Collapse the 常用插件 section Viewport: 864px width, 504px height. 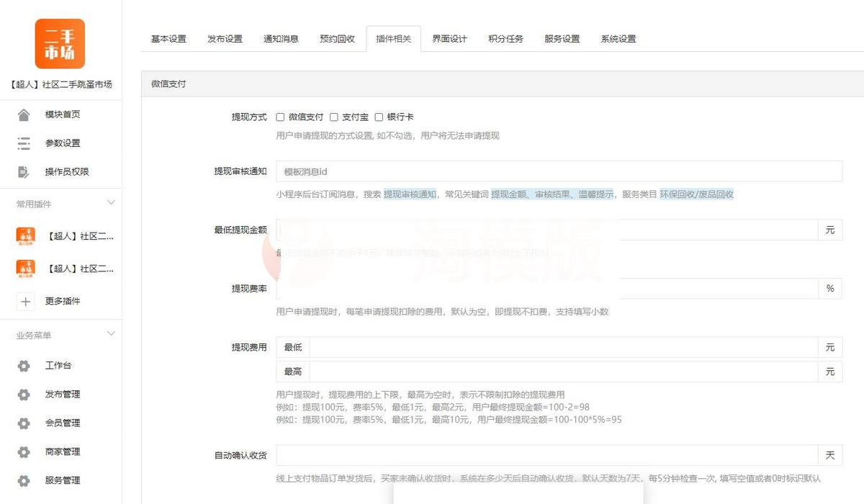[x=111, y=202]
